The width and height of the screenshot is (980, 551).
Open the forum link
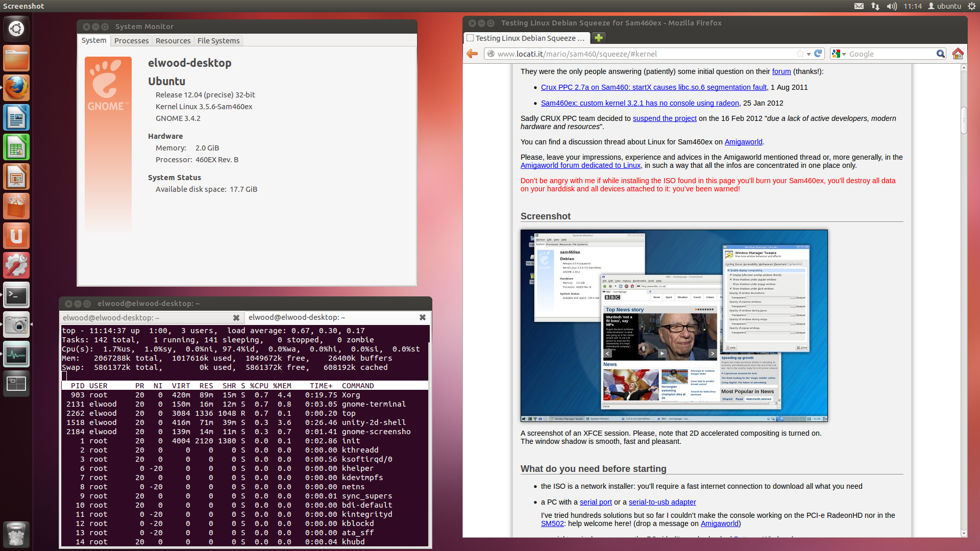(781, 71)
